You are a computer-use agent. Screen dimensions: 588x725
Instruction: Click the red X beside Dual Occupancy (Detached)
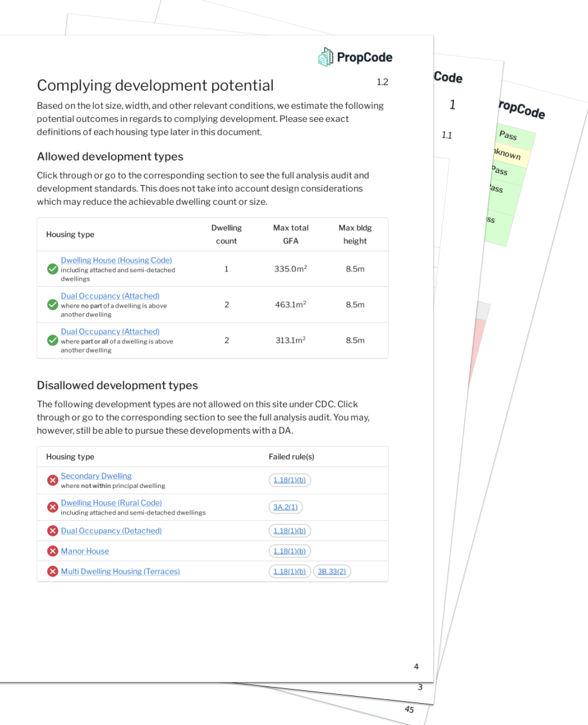52,530
